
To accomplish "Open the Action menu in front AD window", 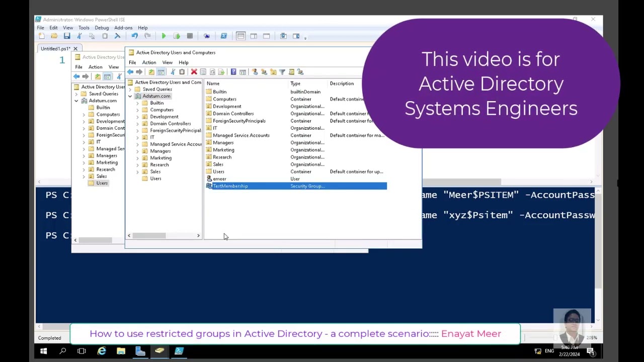I will [x=149, y=62].
